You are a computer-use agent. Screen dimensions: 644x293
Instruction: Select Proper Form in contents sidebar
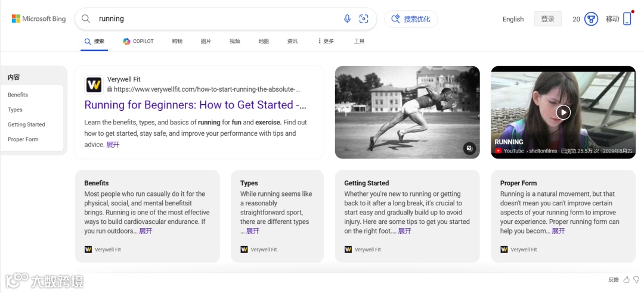[x=23, y=139]
